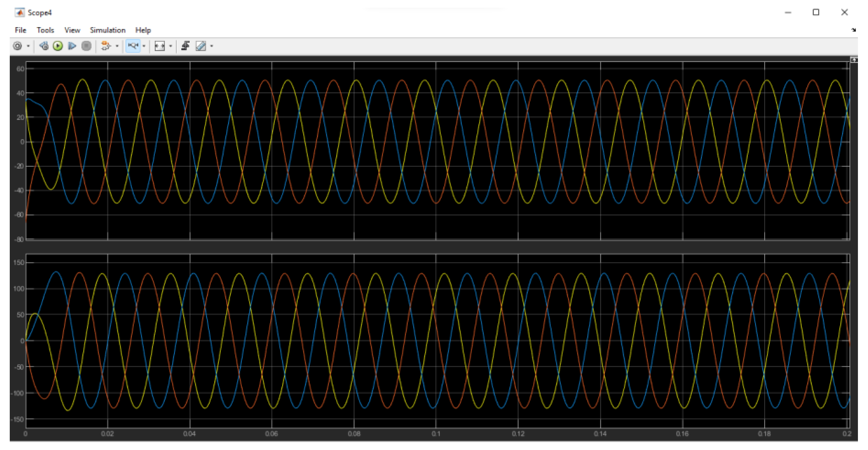
Task: Click the maximize-axes button on top plot
Action: (854, 60)
